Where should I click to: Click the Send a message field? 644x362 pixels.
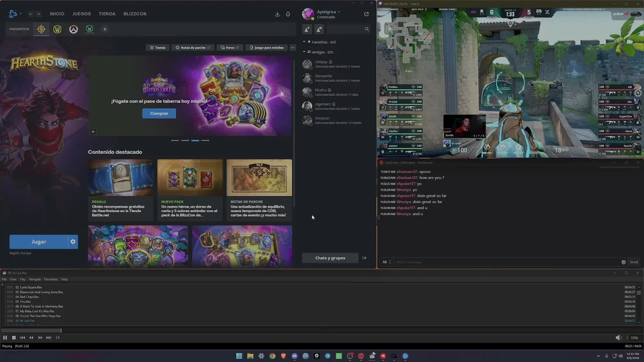click(507, 262)
